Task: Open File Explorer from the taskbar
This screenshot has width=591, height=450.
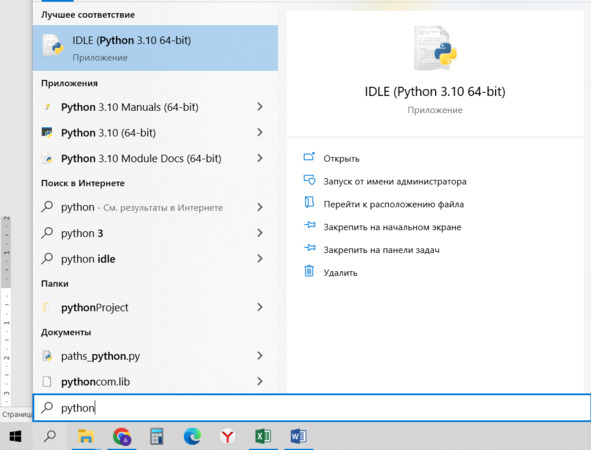Action: [86, 436]
